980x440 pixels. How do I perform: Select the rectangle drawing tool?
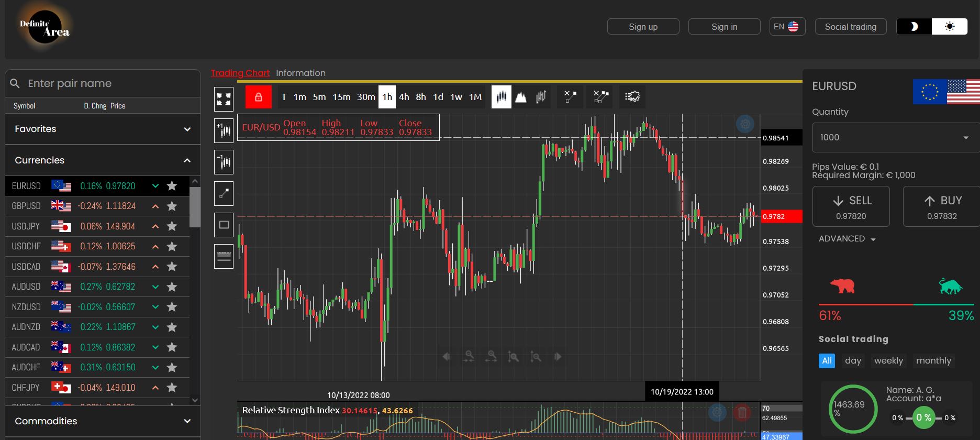pyautogui.click(x=224, y=225)
